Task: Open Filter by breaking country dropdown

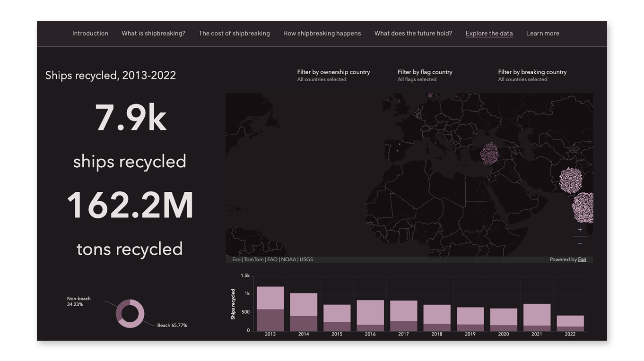Action: (x=532, y=75)
